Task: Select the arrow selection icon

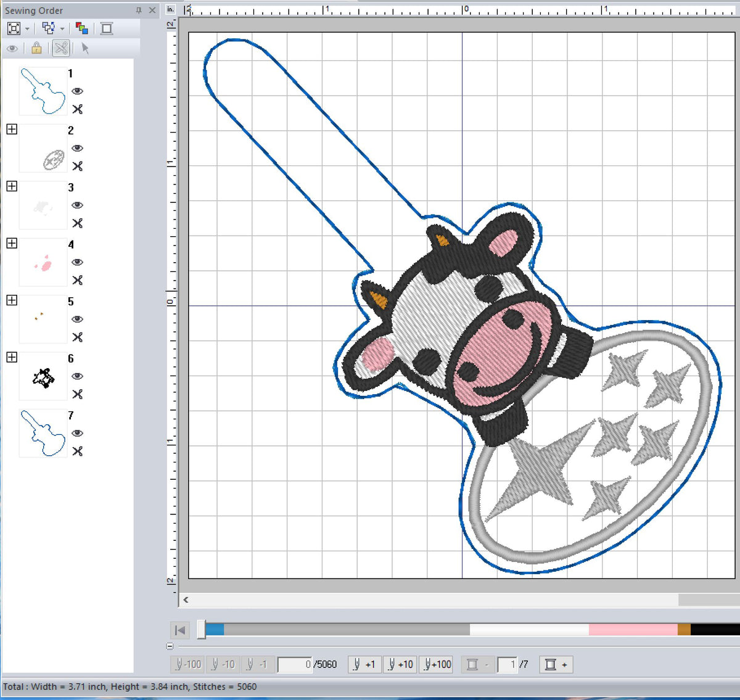Action: 84,49
